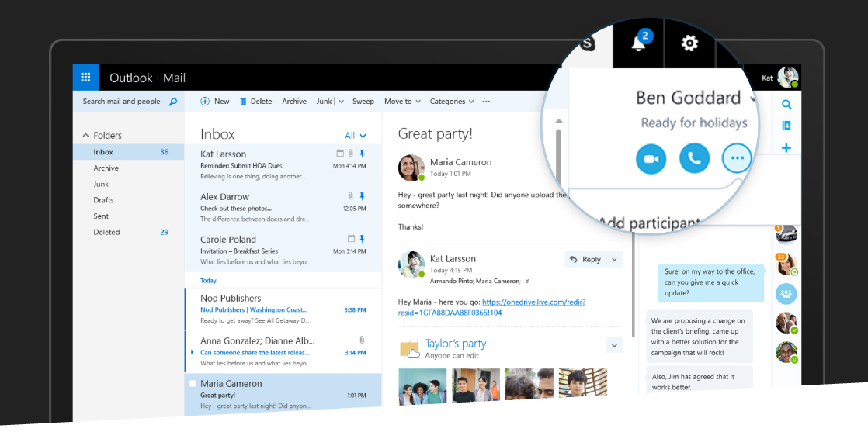Viewport: 868px width, 432px height.
Task: Toggle the pin on Alex Darrow email
Action: click(x=362, y=196)
